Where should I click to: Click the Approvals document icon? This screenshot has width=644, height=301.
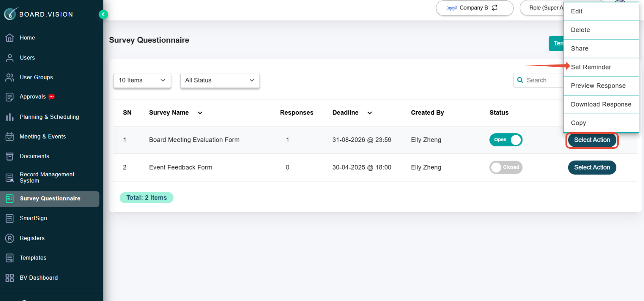coord(10,97)
